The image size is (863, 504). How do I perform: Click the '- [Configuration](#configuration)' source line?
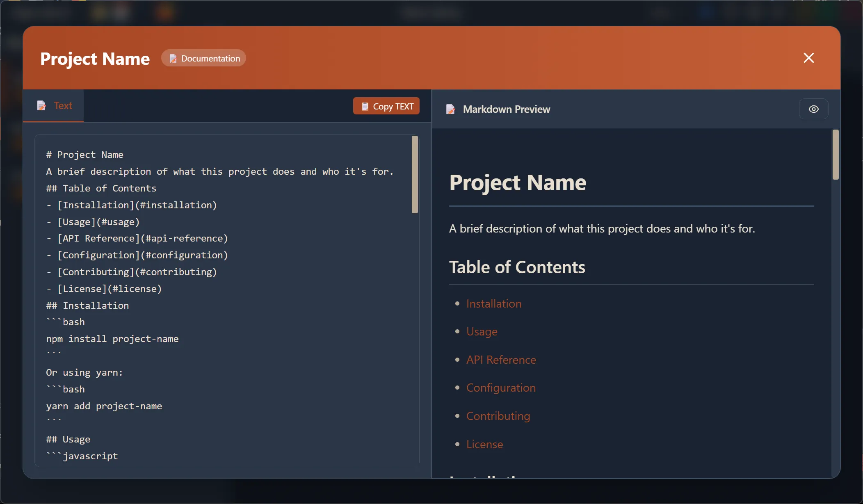(137, 255)
